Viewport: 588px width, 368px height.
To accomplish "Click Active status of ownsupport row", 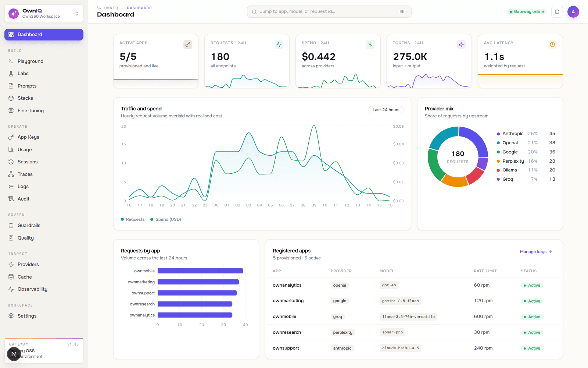I will [x=532, y=348].
